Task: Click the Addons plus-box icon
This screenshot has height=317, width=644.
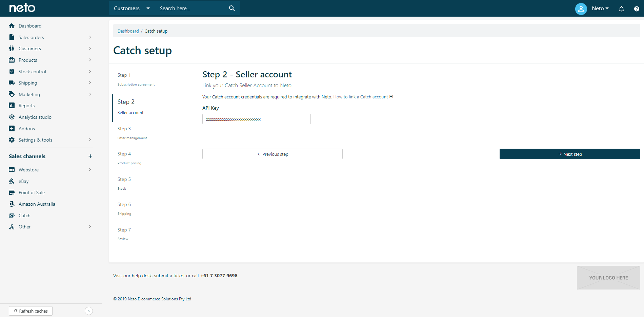Action: pyautogui.click(x=12, y=129)
